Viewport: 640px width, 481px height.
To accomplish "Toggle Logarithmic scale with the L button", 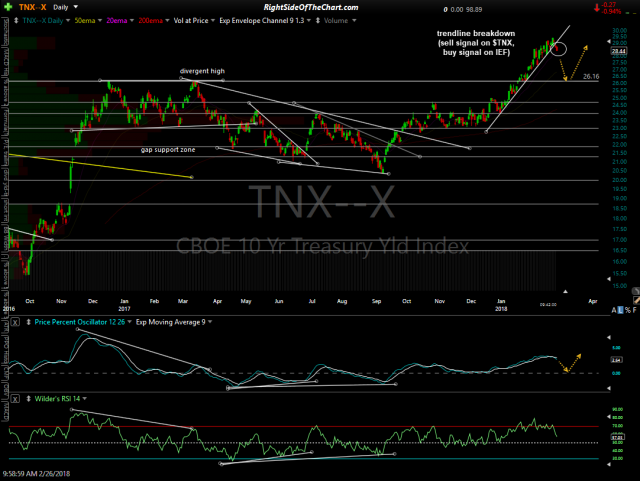I will 620,310.
